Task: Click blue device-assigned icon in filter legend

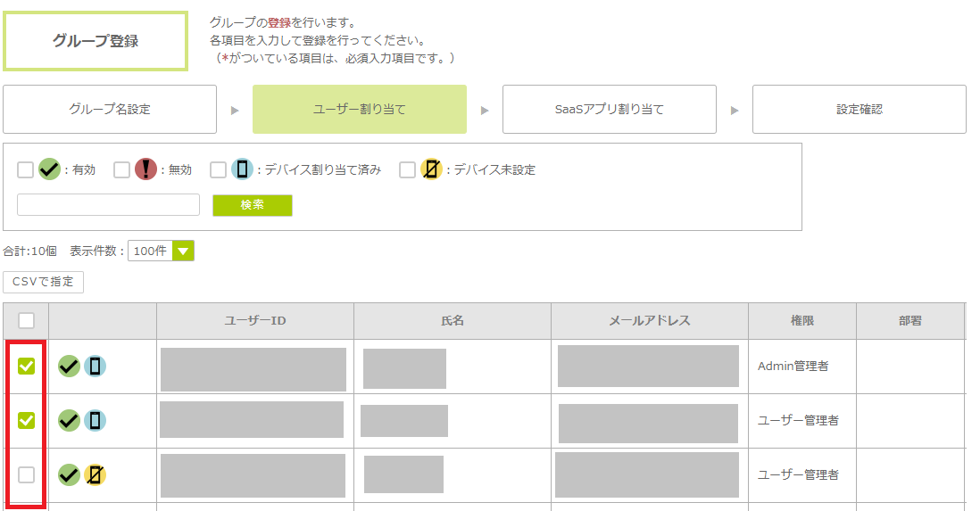Action: [242, 169]
